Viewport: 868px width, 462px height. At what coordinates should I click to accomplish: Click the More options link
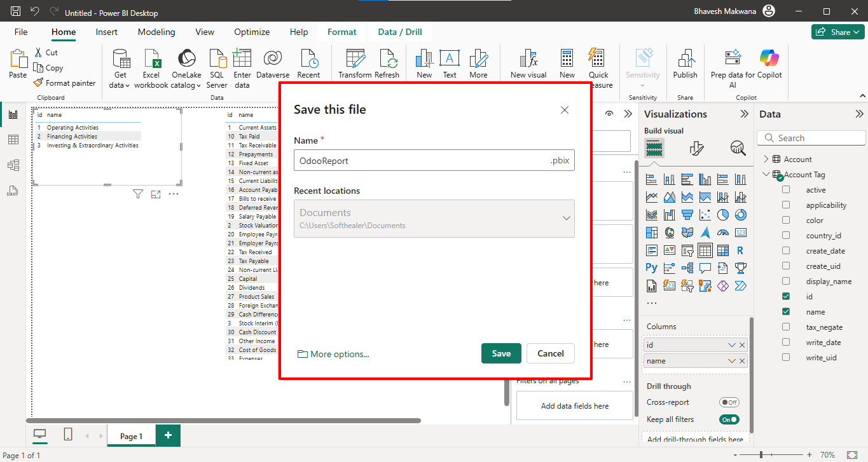tap(333, 354)
